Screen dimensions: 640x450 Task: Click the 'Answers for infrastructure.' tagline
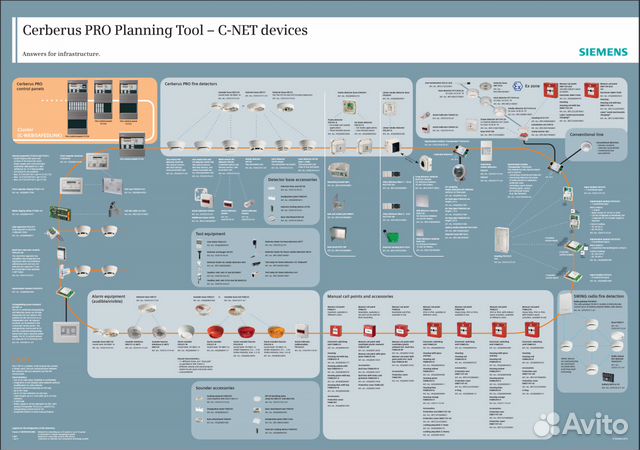click(x=61, y=54)
